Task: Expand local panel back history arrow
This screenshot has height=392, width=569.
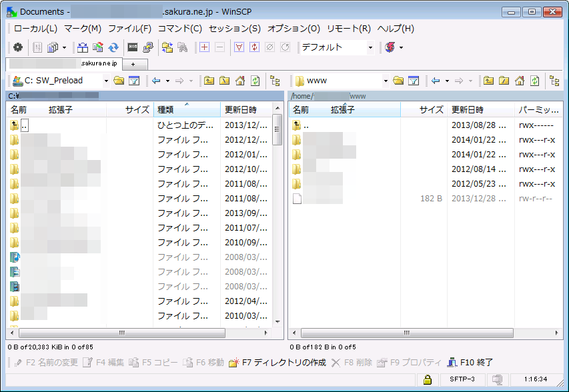Action: (167, 81)
